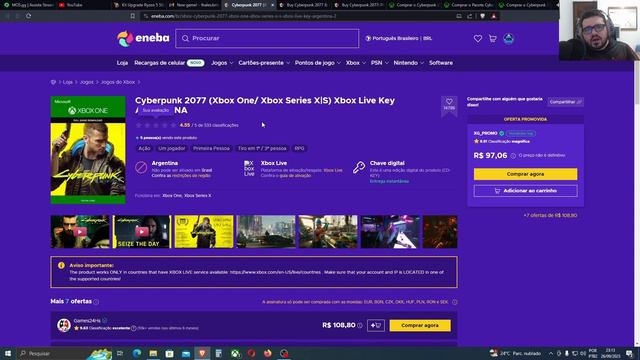The height and width of the screenshot is (360, 640).
Task: Click the Argentina region restriction icon
Action: [141, 167]
